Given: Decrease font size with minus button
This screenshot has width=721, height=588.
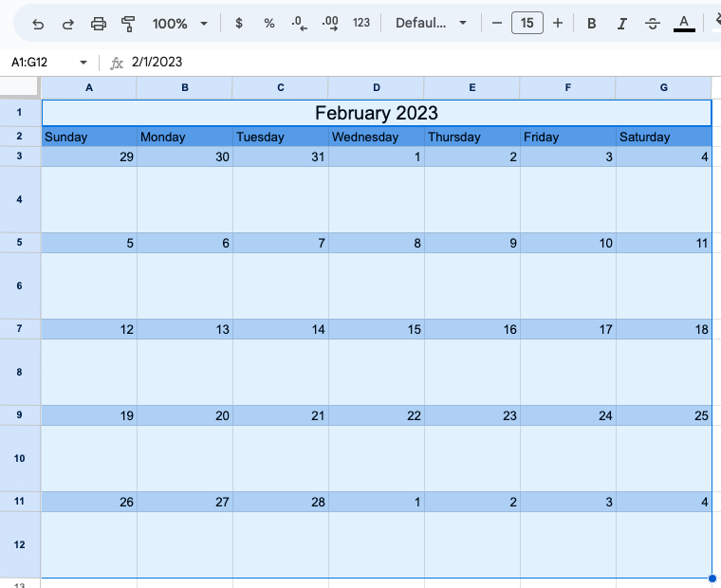Looking at the screenshot, I should [x=496, y=23].
